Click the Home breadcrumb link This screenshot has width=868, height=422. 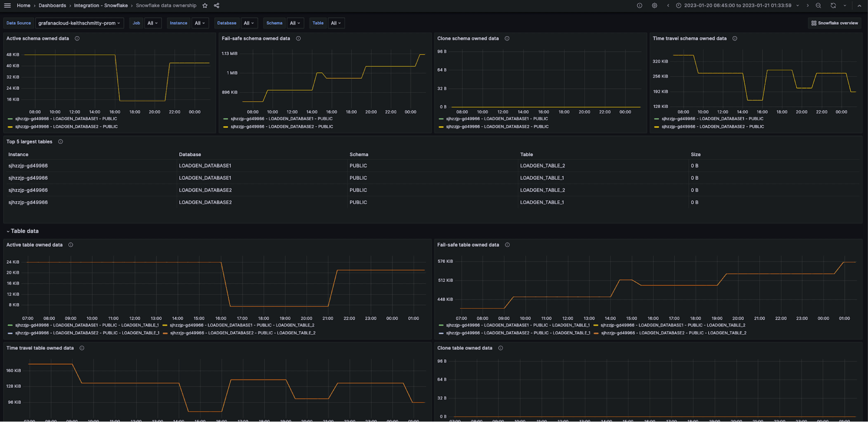coord(24,5)
